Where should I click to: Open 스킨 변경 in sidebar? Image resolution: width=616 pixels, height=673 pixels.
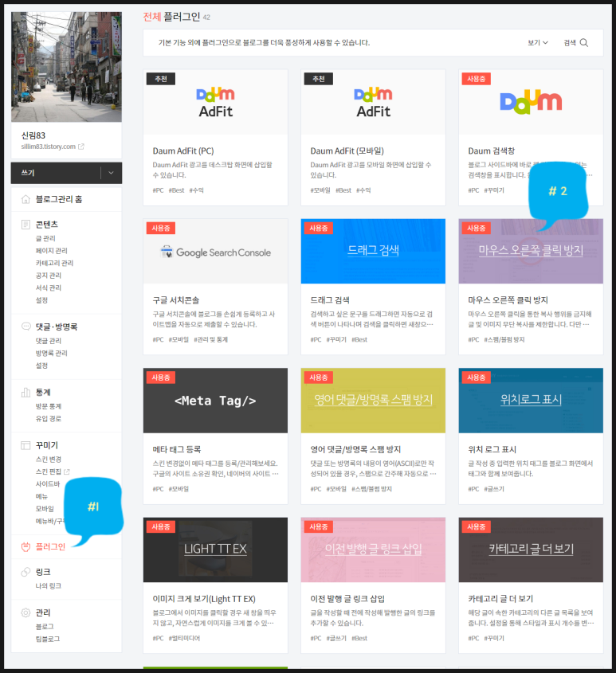[x=49, y=460]
